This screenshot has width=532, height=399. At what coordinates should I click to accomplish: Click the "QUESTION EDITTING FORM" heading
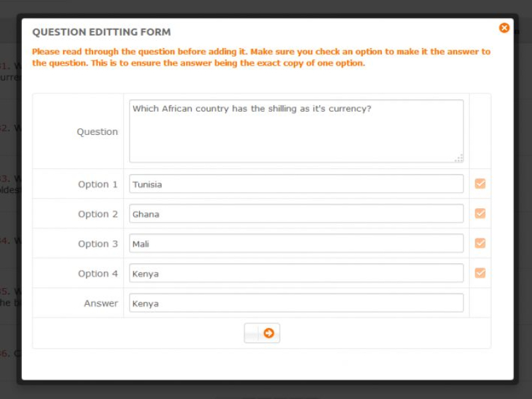(x=102, y=32)
